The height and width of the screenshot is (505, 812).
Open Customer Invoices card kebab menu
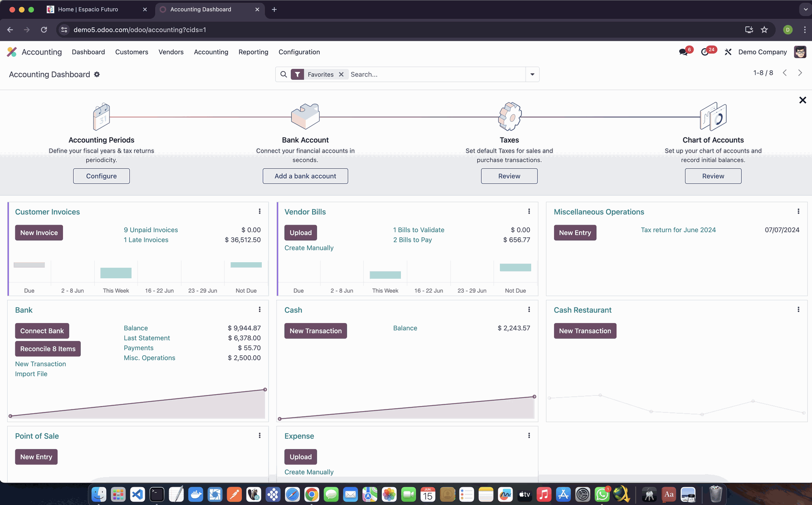coord(260,211)
